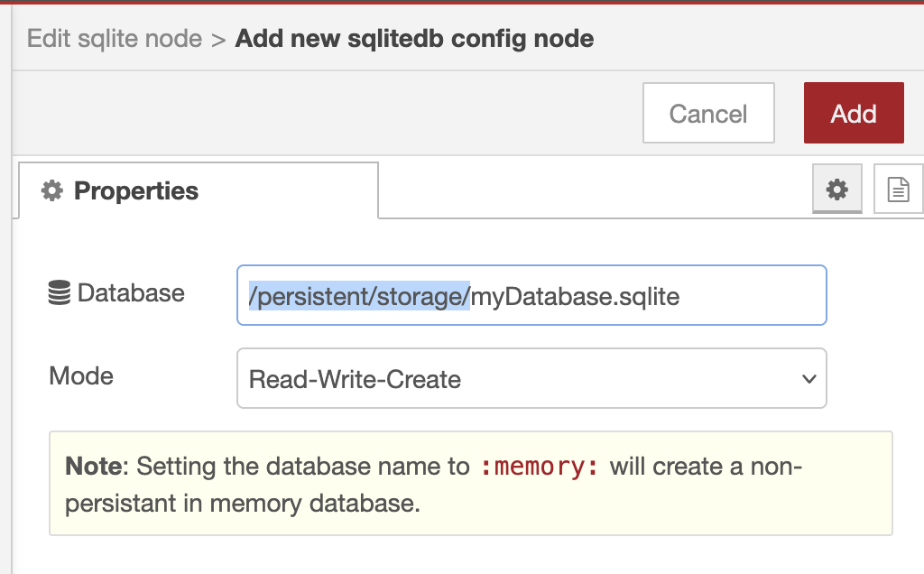This screenshot has width=924, height=574.
Task: Cancel adding the sqlitedb config node
Action: (708, 114)
